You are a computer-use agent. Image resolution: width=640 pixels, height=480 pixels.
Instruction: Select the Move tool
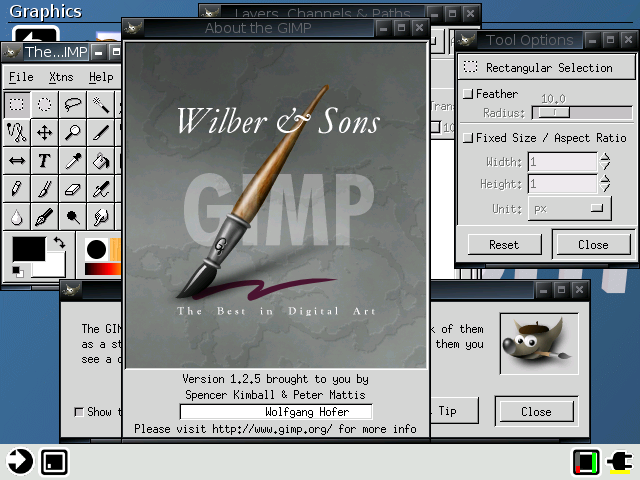[44, 132]
